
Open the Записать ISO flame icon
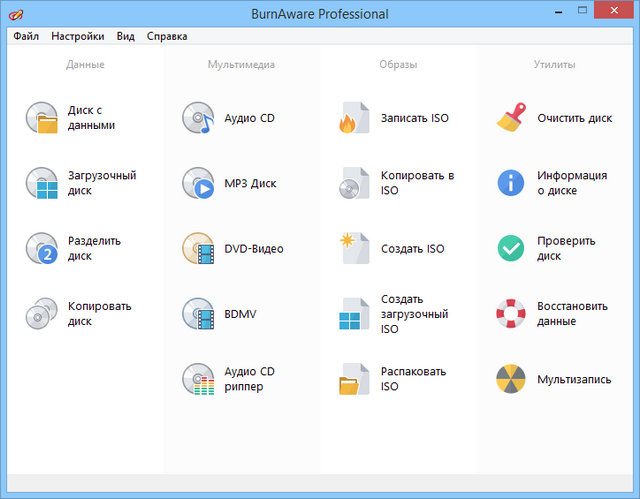coord(355,118)
